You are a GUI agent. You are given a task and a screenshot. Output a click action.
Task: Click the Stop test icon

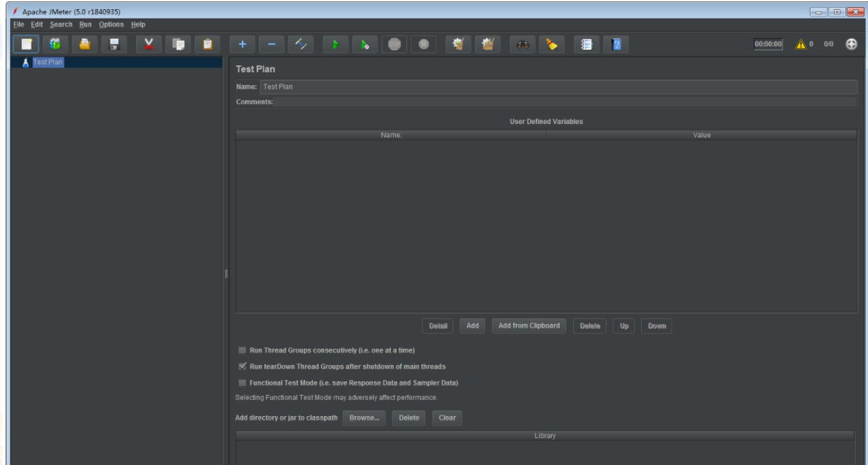(x=394, y=44)
